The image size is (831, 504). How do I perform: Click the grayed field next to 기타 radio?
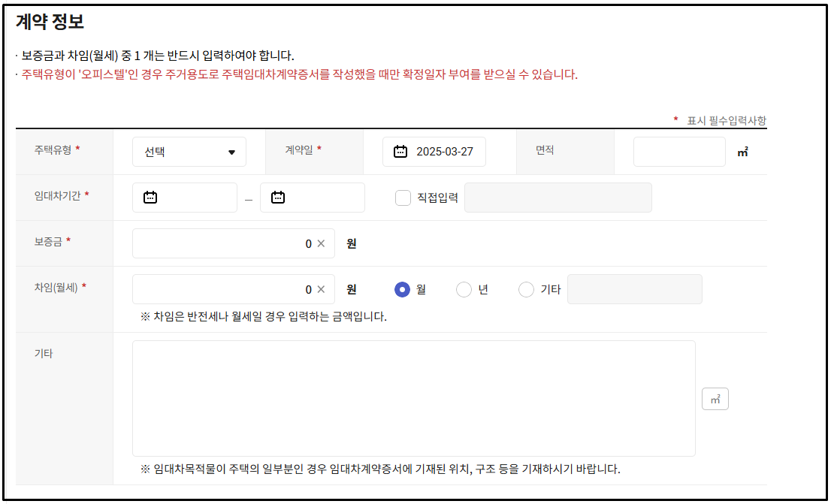635,288
